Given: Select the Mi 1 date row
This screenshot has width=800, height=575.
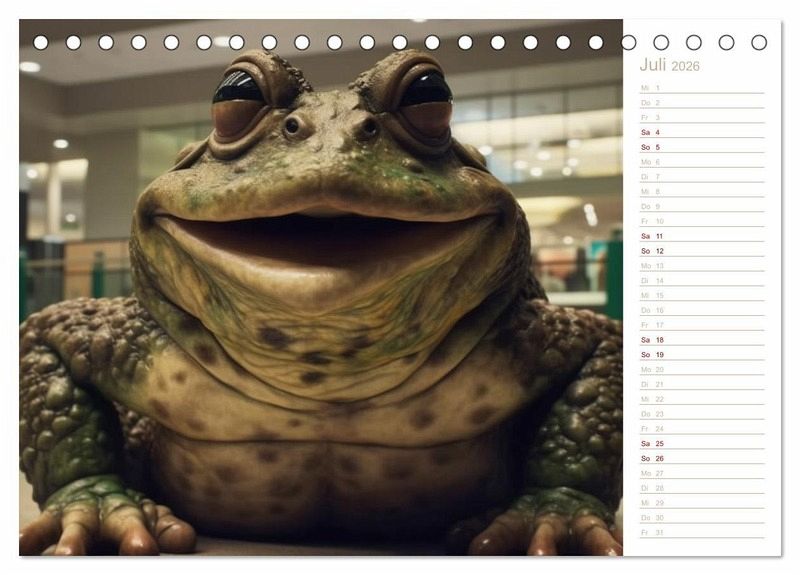Looking at the screenshot, I should click(x=700, y=88).
